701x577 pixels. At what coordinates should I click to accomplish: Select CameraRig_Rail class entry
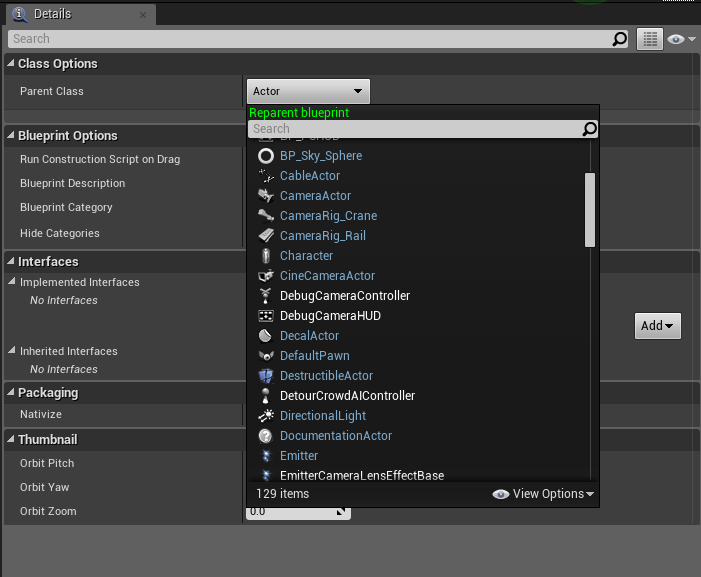click(323, 236)
